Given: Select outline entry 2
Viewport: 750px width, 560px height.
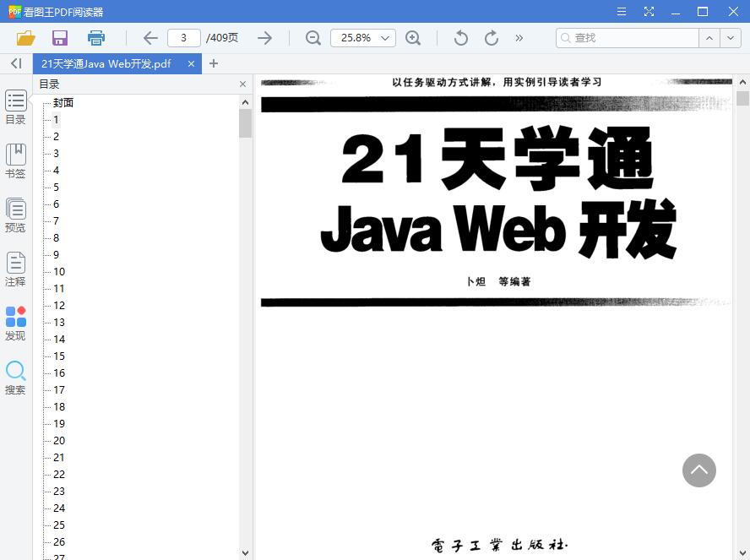Looking at the screenshot, I should (x=56, y=136).
